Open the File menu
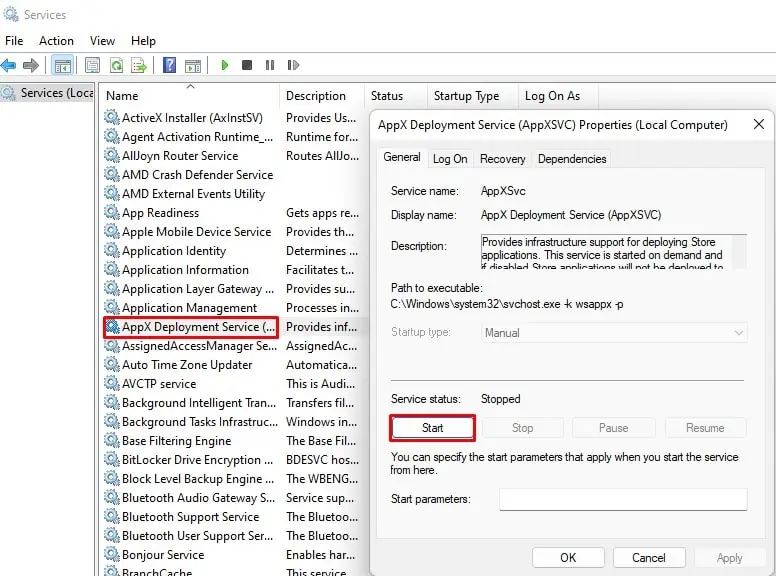 pos(14,41)
